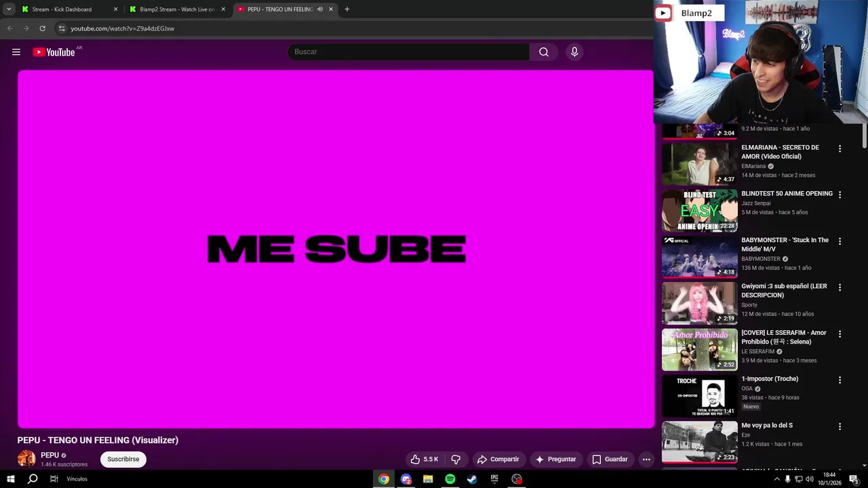Viewport: 868px width, 488px height.
Task: Start voice search with microphone icon
Action: tap(574, 52)
